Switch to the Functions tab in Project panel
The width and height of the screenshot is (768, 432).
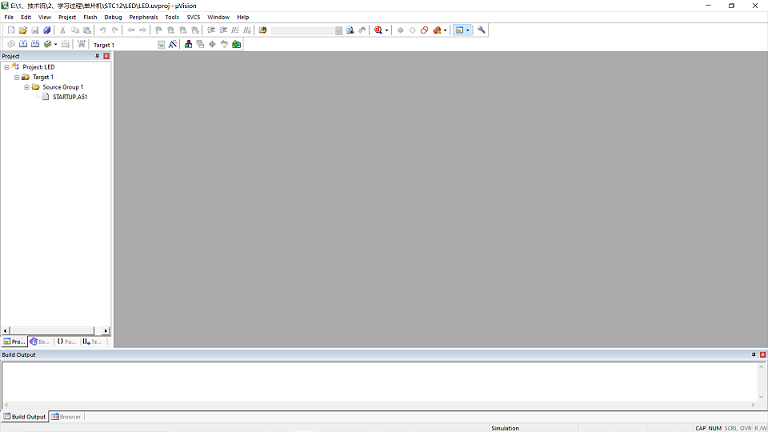click(67, 341)
